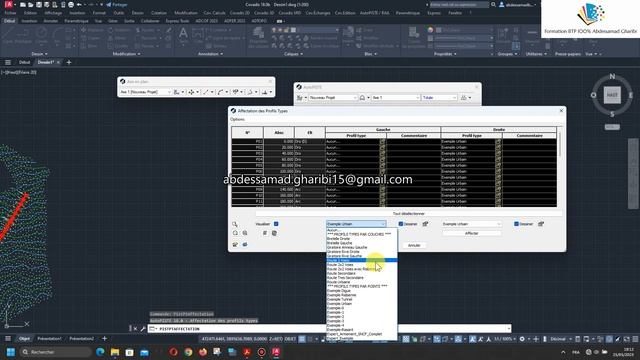Open the Edition menu
The width and height of the screenshot is (640, 360).
(x=30, y=13)
